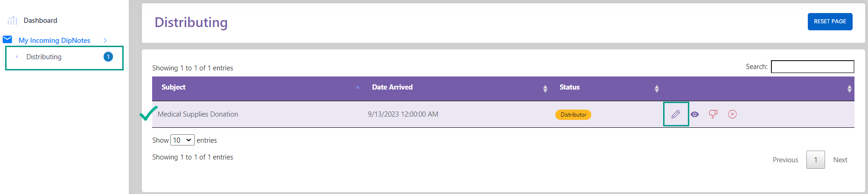Click the eye view icon
Image resolution: width=868 pixels, height=194 pixels.
695,114
